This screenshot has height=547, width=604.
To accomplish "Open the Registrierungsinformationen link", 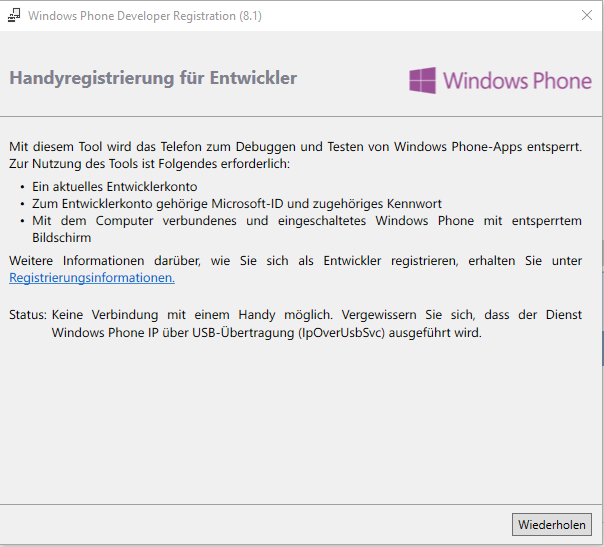I will (x=92, y=277).
